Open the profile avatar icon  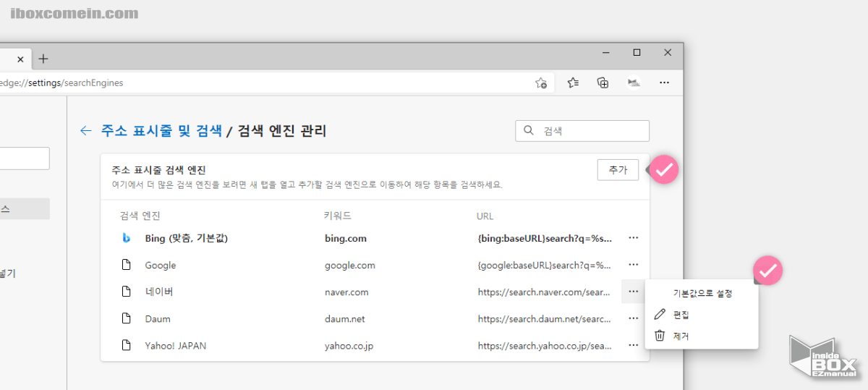coord(634,82)
